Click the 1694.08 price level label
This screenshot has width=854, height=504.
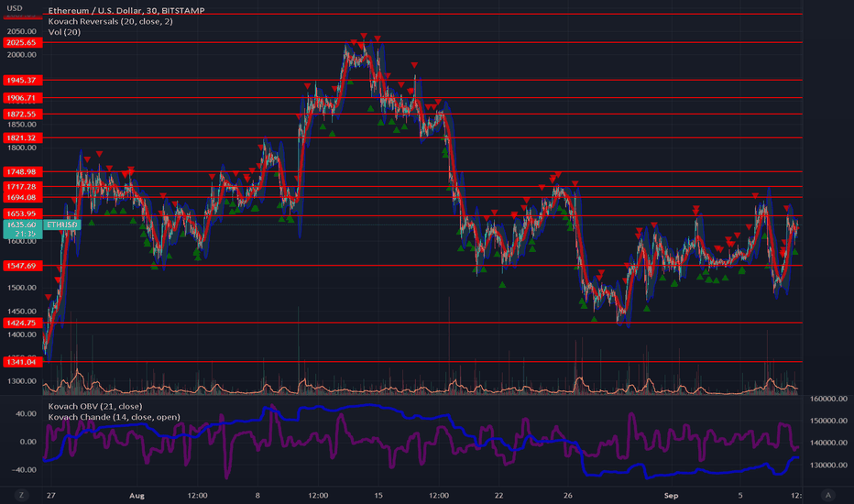pyautogui.click(x=22, y=198)
